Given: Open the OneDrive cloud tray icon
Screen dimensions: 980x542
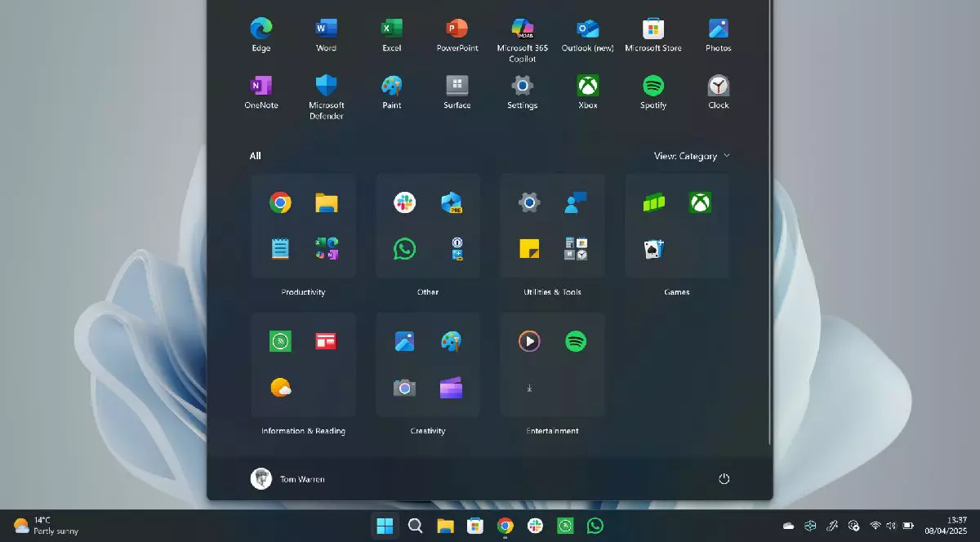Looking at the screenshot, I should tap(788, 526).
